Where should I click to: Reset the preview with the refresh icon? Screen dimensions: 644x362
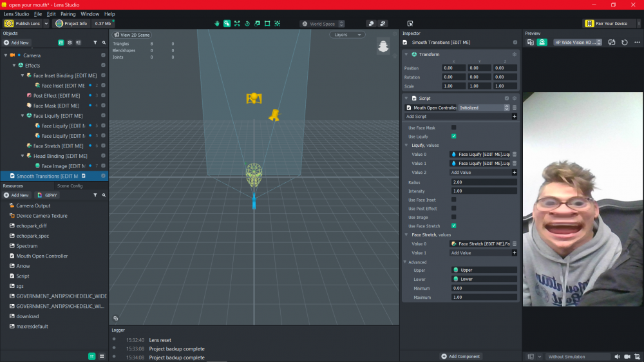pyautogui.click(x=624, y=43)
